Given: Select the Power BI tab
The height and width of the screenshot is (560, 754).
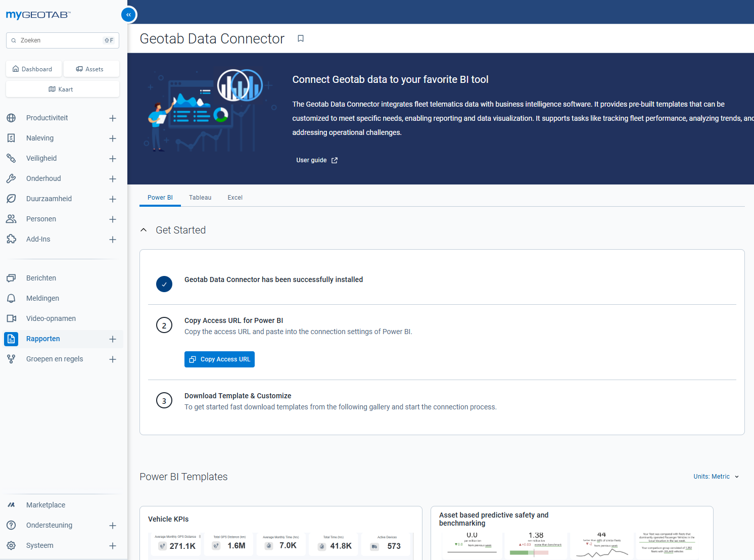Looking at the screenshot, I should 160,198.
